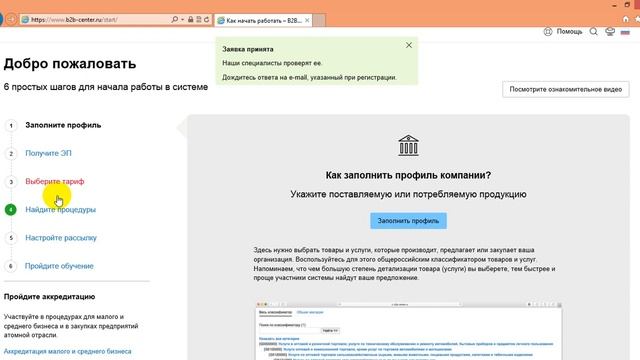Viewport: 640px width, 360px height.
Task: Click the 'Пройдите аккредитацию' heading
Action: click(49, 297)
